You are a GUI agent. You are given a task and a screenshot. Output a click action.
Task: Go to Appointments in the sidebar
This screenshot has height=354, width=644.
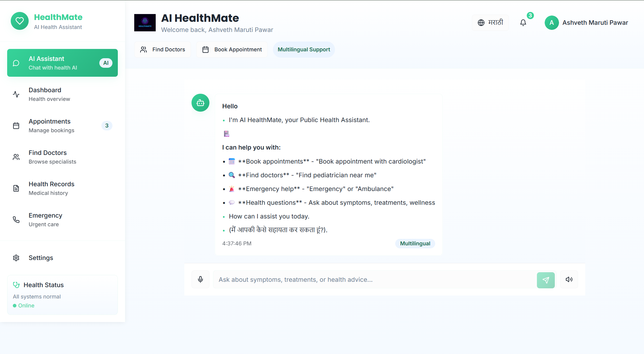click(62, 126)
